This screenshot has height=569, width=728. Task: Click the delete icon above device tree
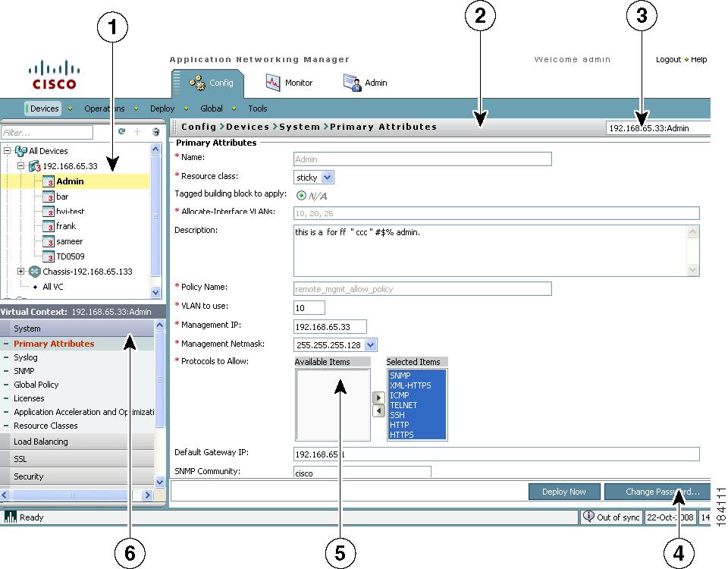pos(155,132)
